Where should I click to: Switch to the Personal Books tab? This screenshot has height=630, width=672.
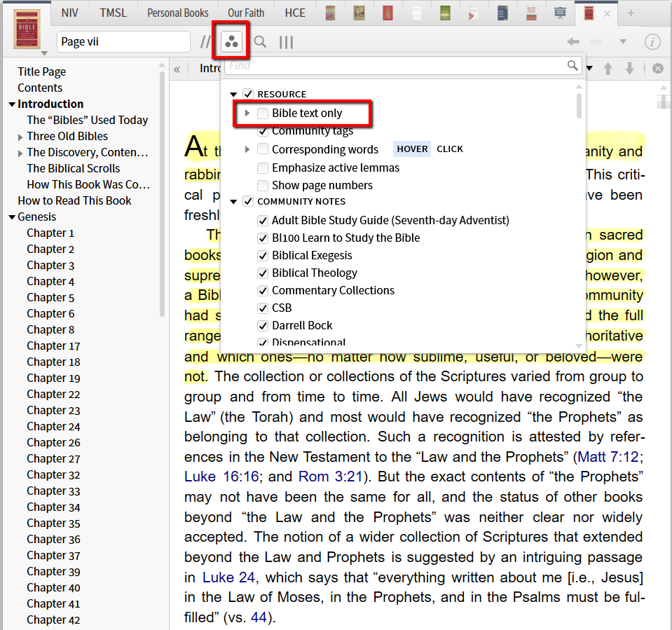click(x=177, y=13)
